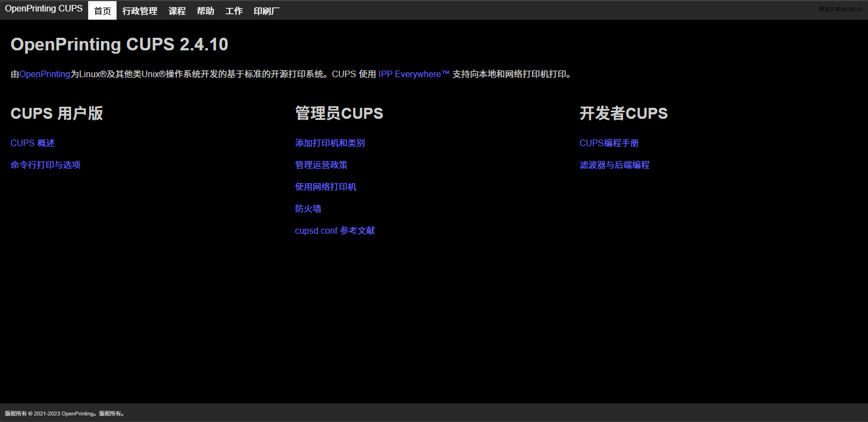Go to the 课程 tab
Viewport: 868px width, 422px height.
tap(177, 11)
